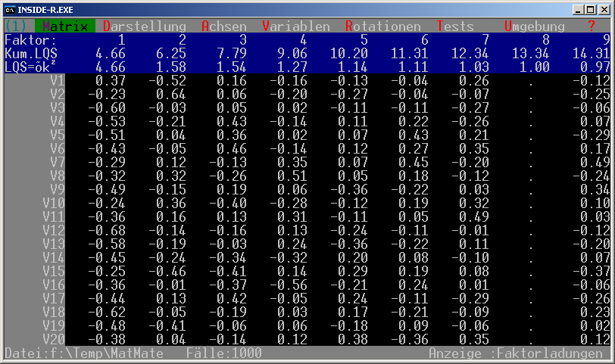Open the Matrix menu
615x364 pixels.
point(64,26)
